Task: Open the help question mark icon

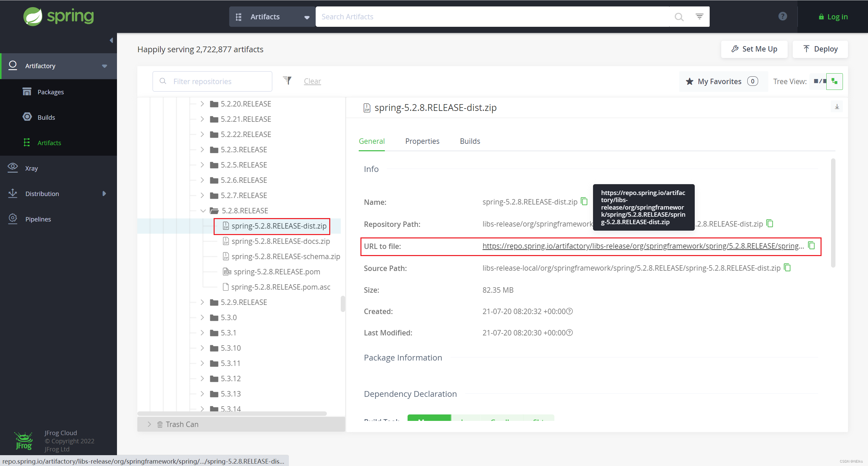Action: pyautogui.click(x=782, y=16)
